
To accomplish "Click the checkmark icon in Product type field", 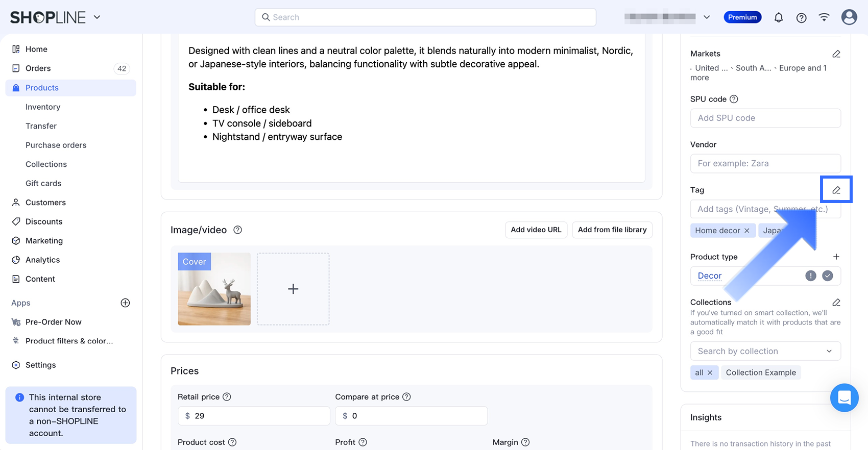I will point(828,276).
